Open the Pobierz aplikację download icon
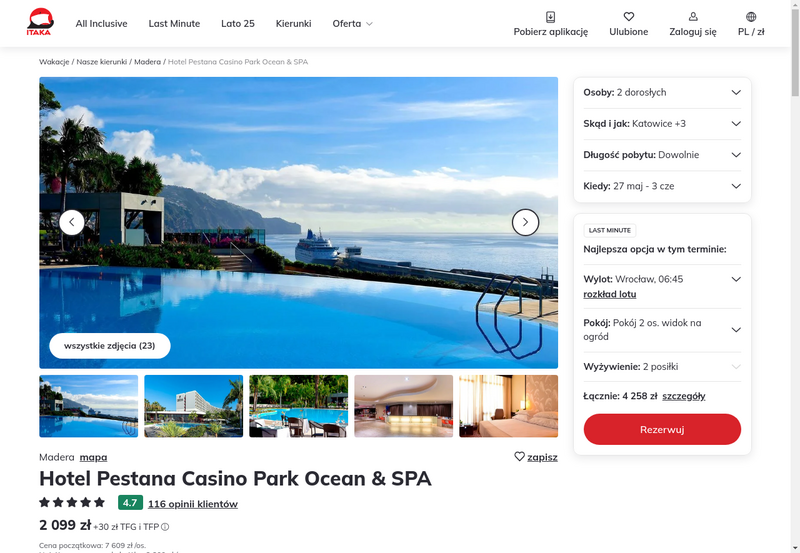The image size is (800, 553). pos(551,17)
